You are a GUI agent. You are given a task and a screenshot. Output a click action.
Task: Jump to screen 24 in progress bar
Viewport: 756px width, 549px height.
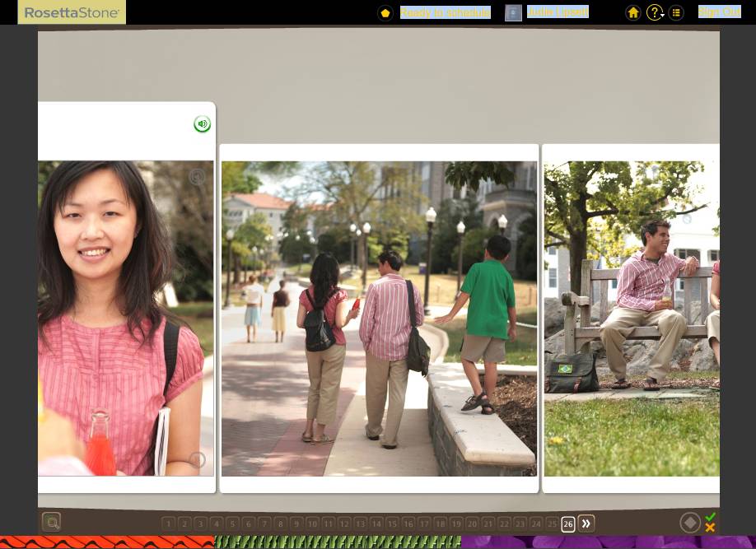(x=536, y=523)
